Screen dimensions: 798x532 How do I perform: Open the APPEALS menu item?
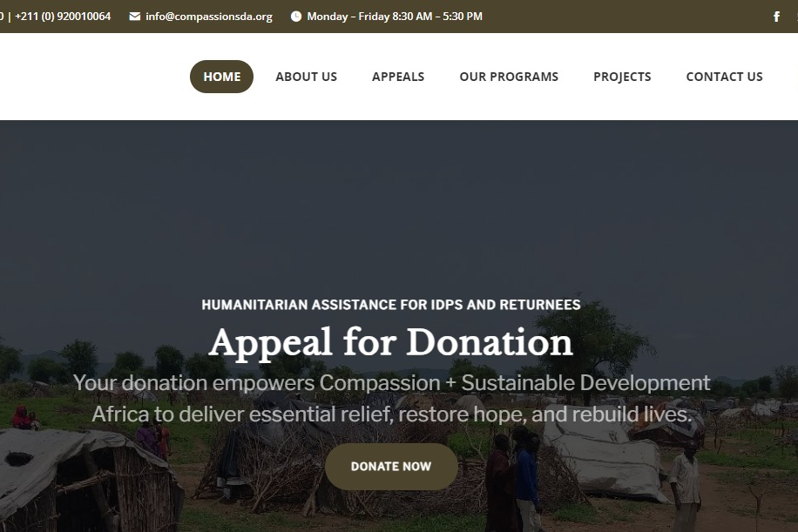398,77
